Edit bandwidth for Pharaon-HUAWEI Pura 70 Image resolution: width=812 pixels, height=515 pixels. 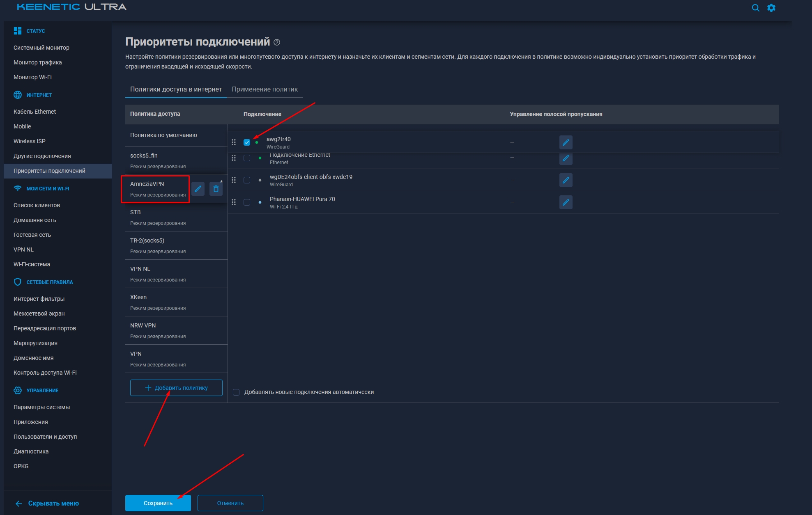566,202
